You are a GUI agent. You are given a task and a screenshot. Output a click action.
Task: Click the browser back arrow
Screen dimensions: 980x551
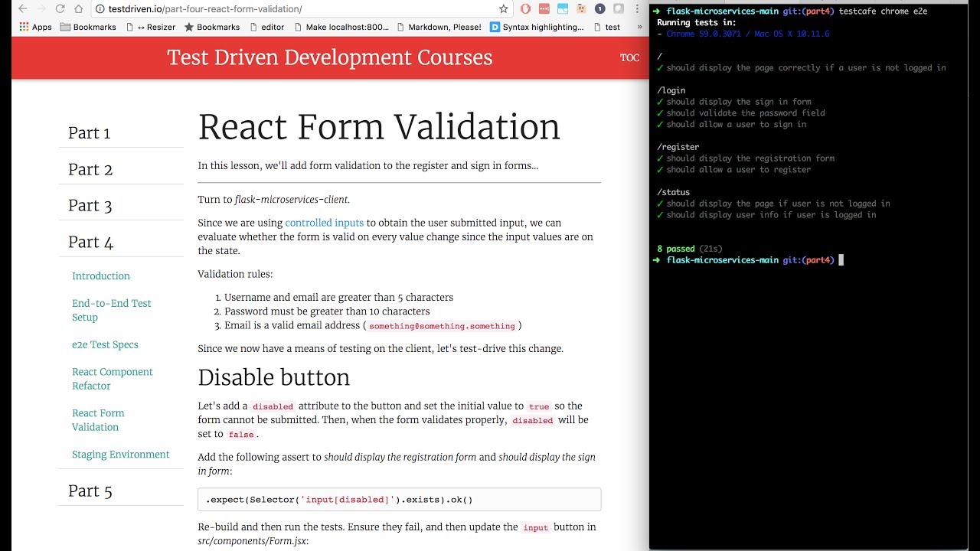pos(22,9)
